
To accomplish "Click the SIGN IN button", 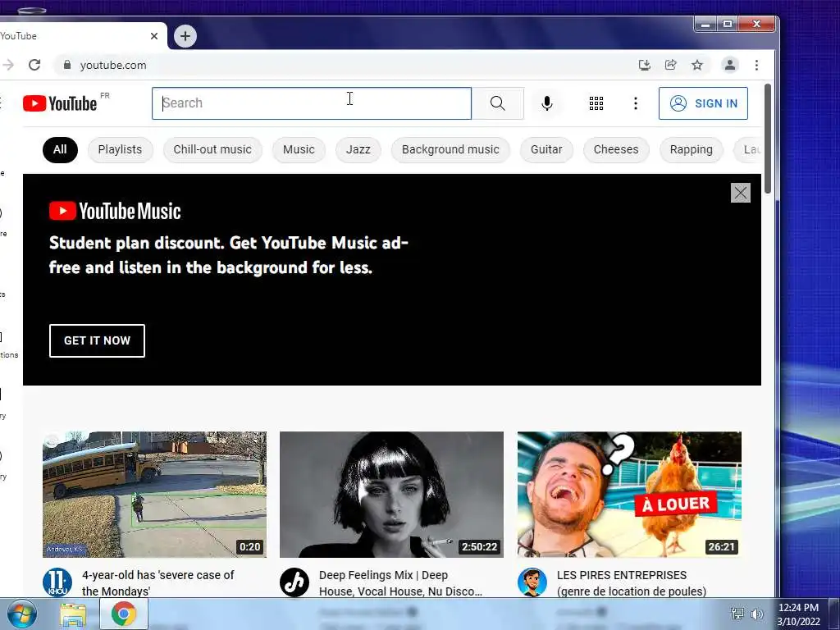I will pos(703,103).
